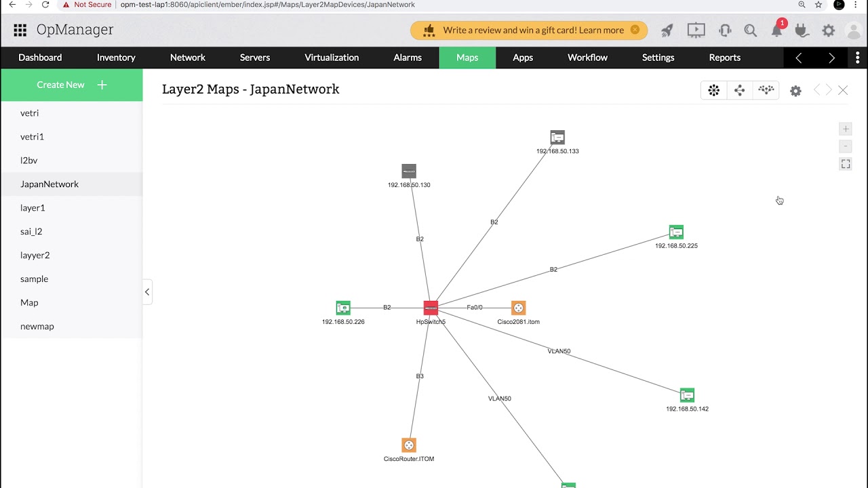The width and height of the screenshot is (868, 488).
Task: Select device node 192.168.50.226
Action: pos(343,308)
